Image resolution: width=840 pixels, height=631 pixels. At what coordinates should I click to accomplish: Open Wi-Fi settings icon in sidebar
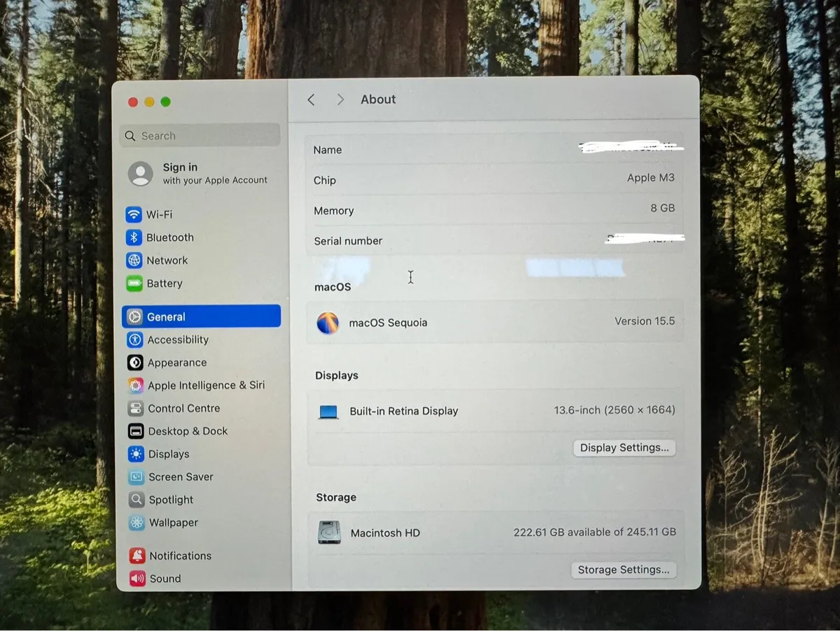(134, 214)
